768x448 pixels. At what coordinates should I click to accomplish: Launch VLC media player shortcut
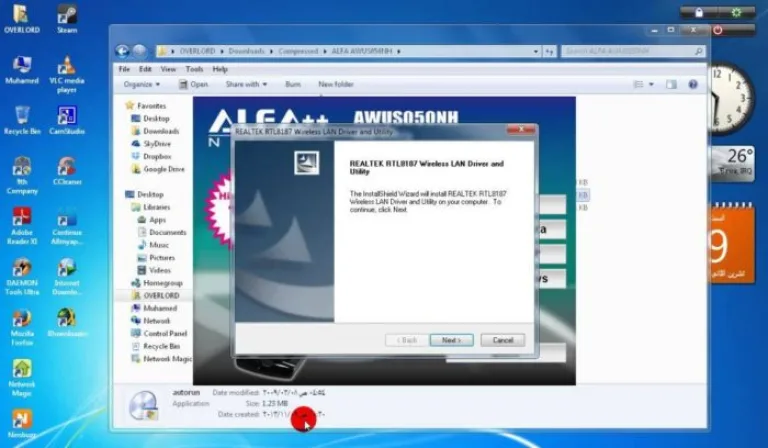coord(67,73)
